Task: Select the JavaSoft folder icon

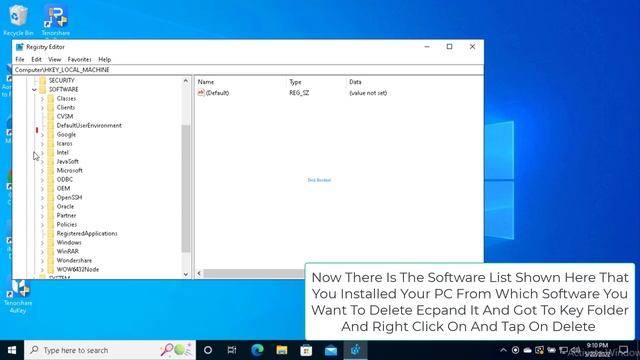Action: 51,161
